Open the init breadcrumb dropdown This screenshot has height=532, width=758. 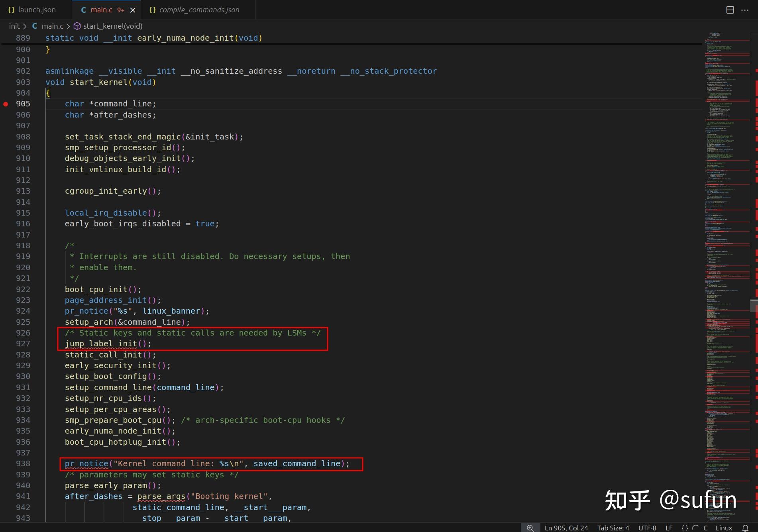[x=14, y=26]
